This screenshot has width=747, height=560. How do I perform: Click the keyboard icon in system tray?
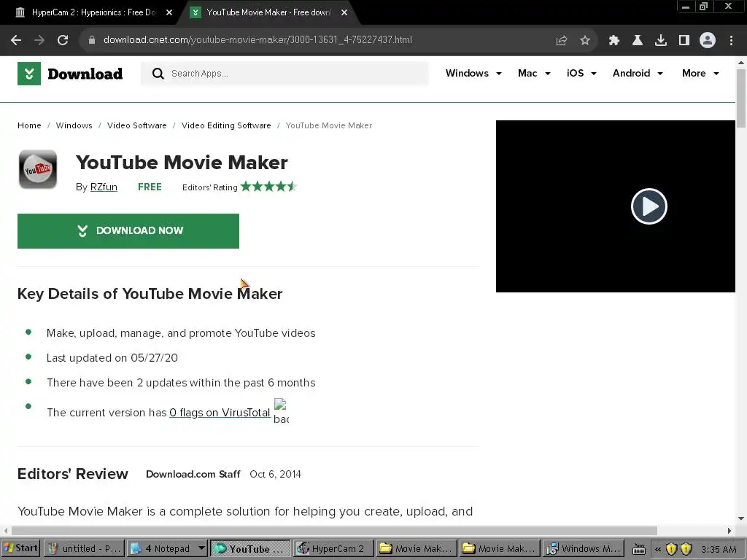[x=639, y=549]
